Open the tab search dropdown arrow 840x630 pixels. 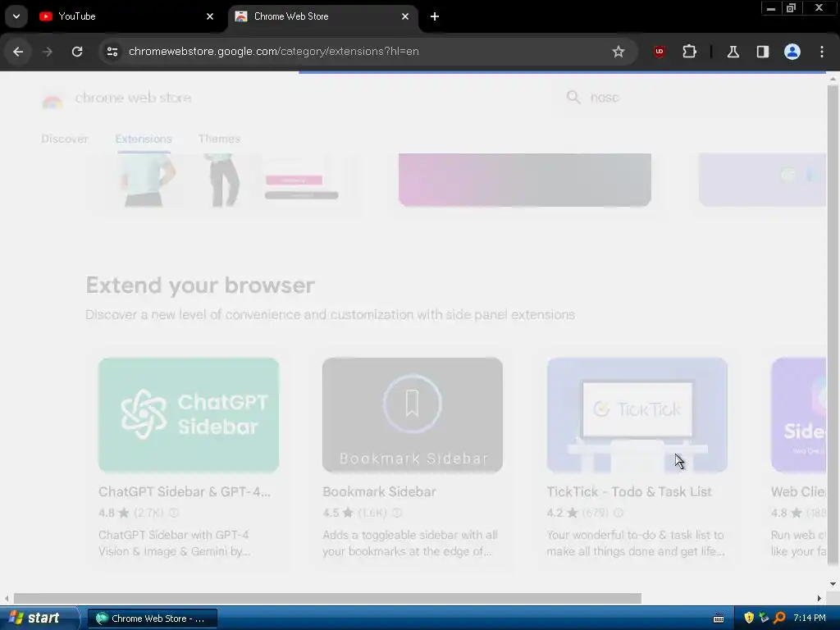[x=16, y=16]
